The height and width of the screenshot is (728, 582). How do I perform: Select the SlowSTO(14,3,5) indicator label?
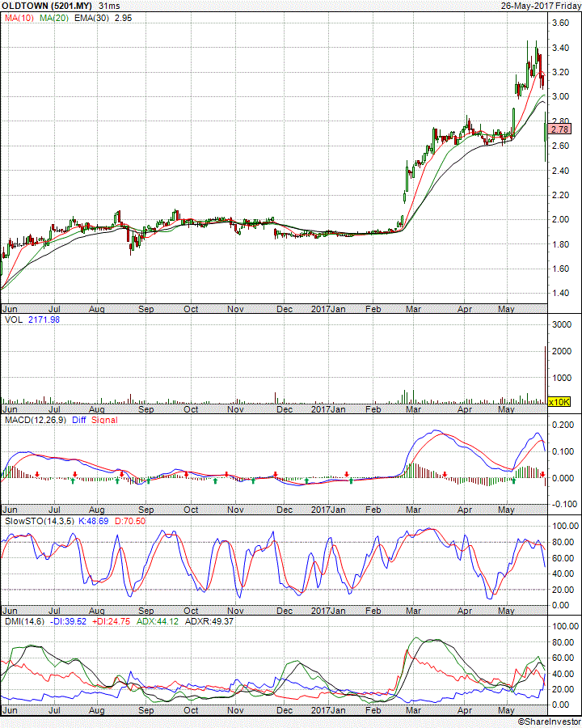point(39,521)
